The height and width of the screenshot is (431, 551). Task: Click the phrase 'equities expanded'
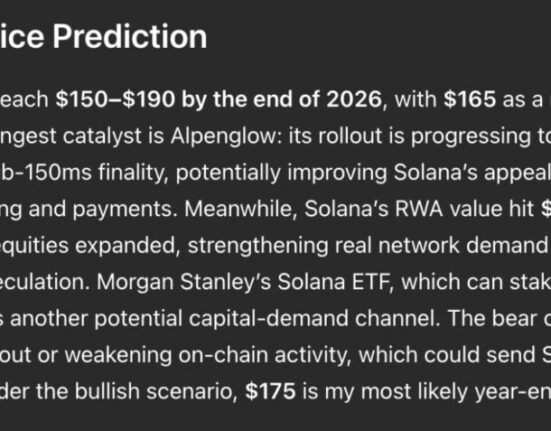[x=88, y=246]
